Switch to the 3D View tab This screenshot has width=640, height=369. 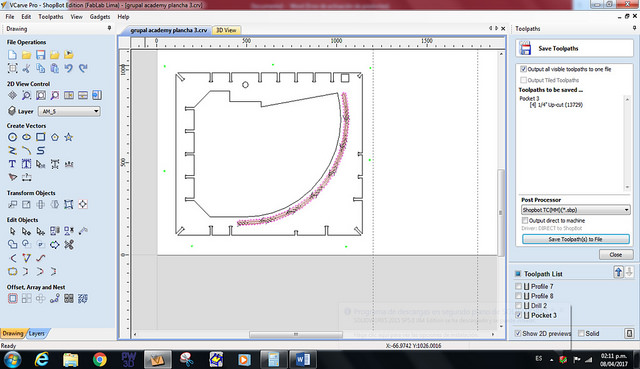226,30
